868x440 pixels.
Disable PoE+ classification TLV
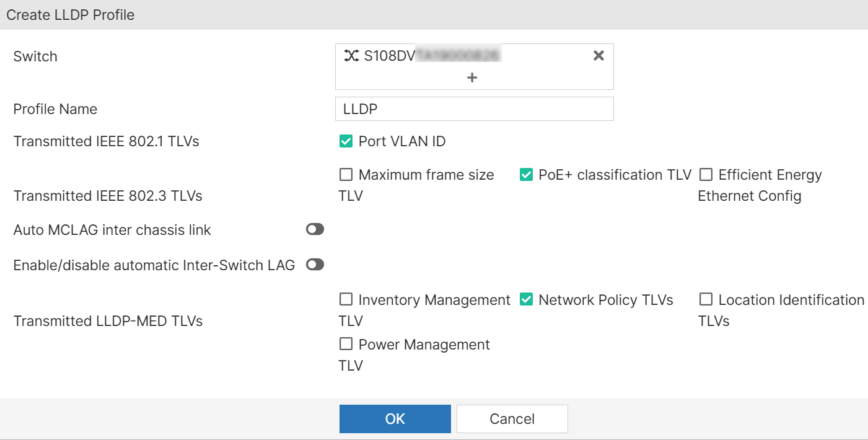[x=525, y=174]
